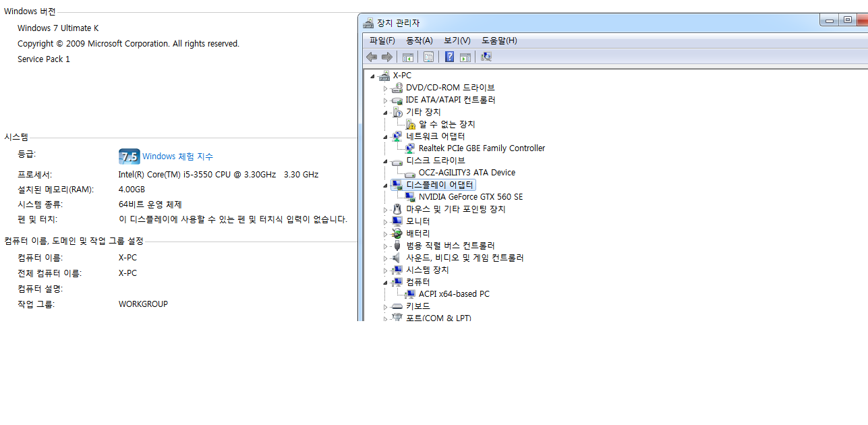Click the show/hide console tree icon

click(x=407, y=57)
